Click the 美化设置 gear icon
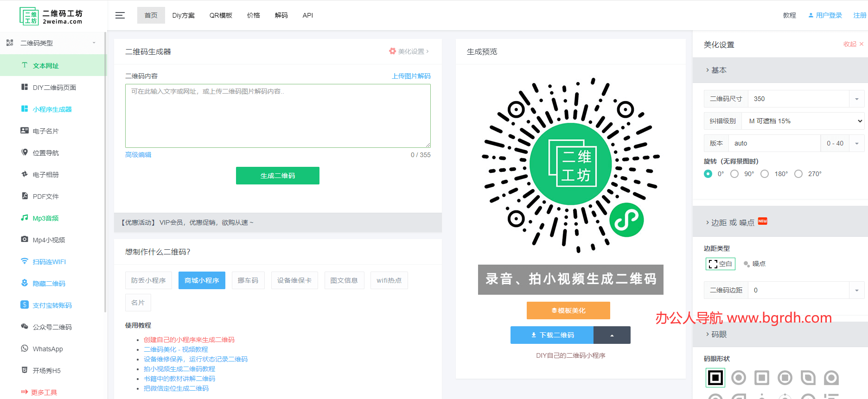The width and height of the screenshot is (868, 399). (x=392, y=51)
